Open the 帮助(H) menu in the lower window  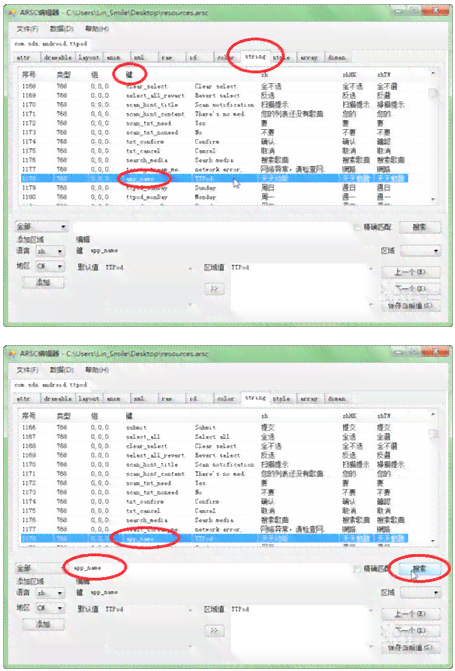pyautogui.click(x=97, y=370)
